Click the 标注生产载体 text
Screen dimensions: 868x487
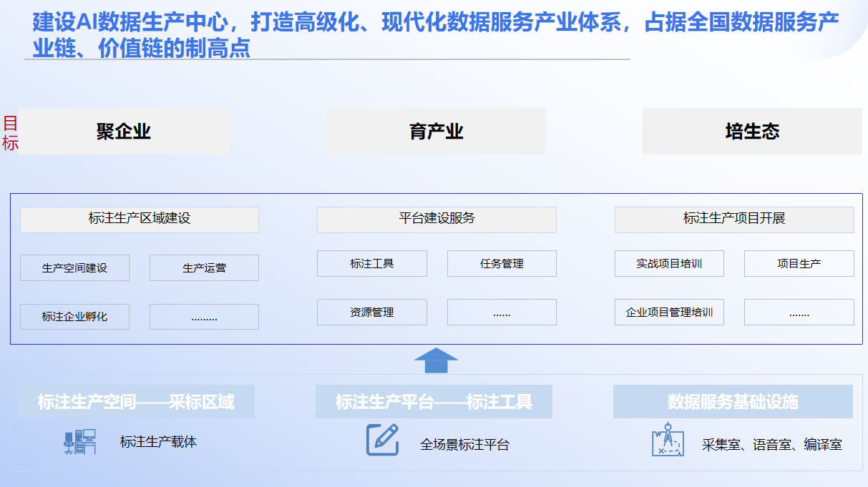pyautogui.click(x=158, y=442)
